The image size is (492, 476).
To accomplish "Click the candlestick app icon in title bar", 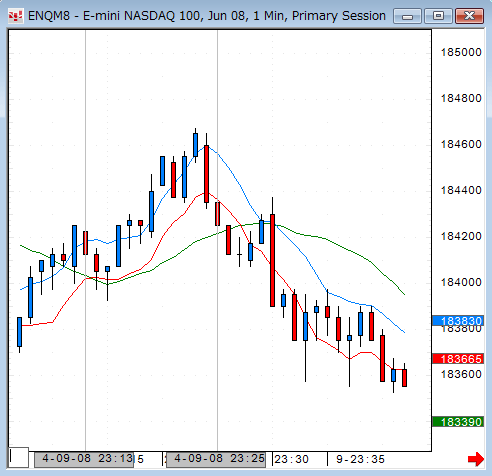I will coord(16,16).
